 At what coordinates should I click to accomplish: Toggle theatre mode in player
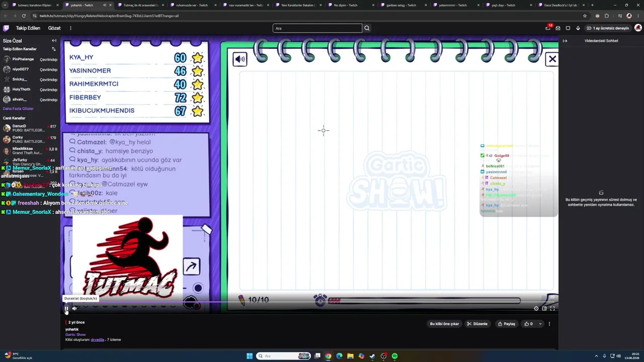pos(544,309)
